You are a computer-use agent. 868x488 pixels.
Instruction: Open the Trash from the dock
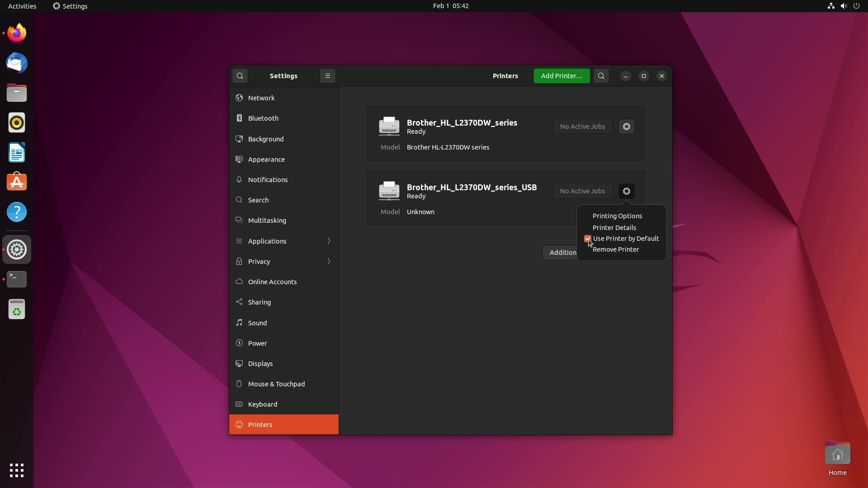(x=17, y=310)
